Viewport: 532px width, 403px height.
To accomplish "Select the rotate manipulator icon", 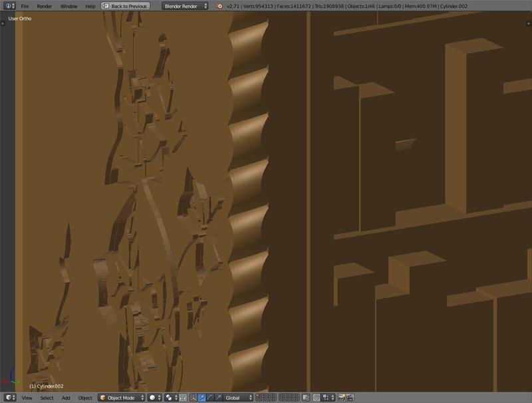I will coord(210,397).
